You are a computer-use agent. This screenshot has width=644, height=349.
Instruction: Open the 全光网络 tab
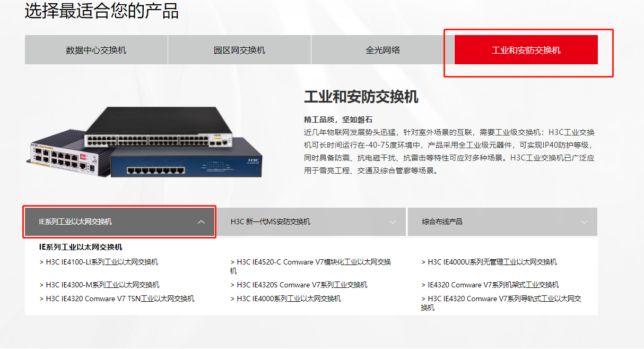point(382,50)
